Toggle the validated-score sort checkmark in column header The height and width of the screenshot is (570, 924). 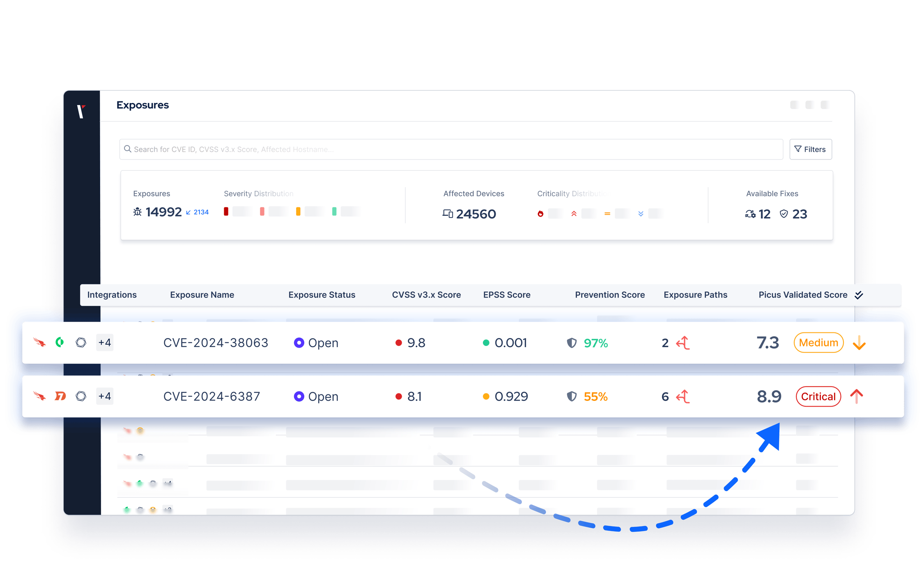859,295
